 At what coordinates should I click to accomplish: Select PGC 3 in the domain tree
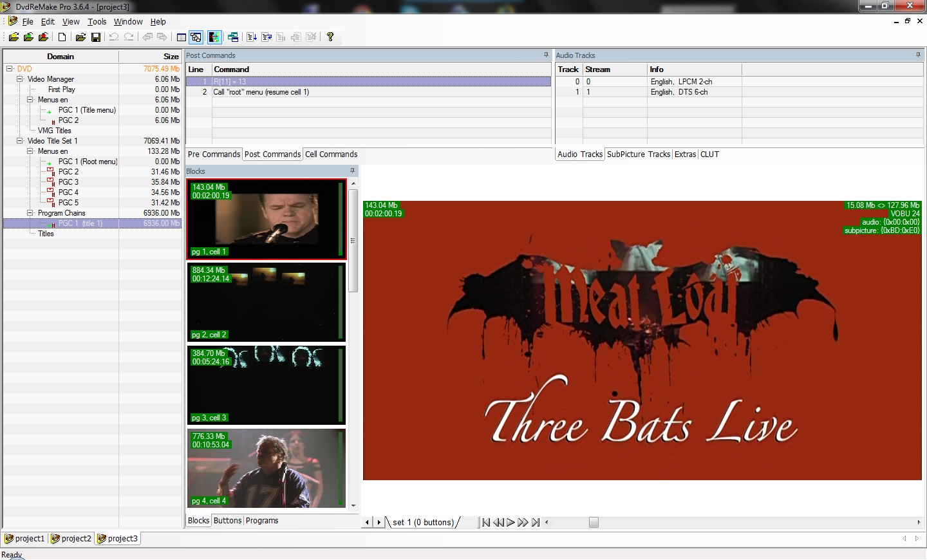point(68,182)
